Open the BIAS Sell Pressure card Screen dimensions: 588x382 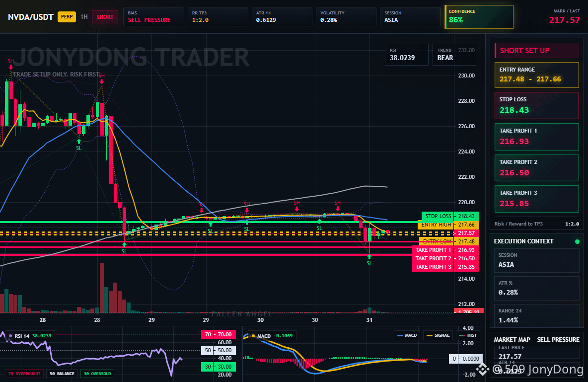click(154, 17)
